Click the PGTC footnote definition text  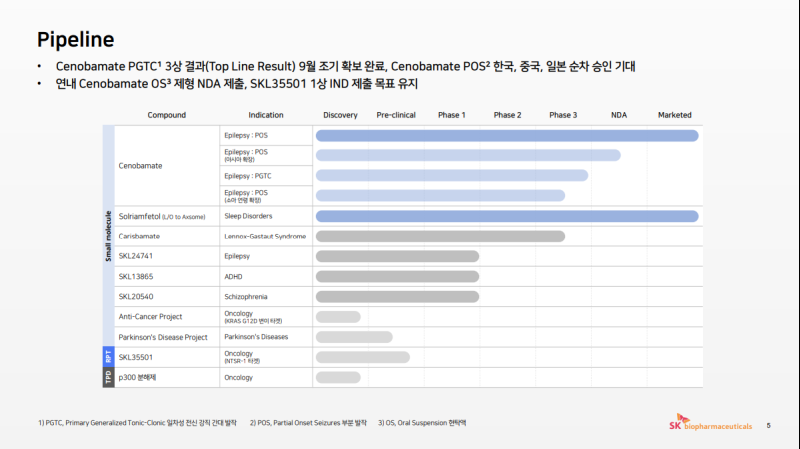[x=137, y=423]
